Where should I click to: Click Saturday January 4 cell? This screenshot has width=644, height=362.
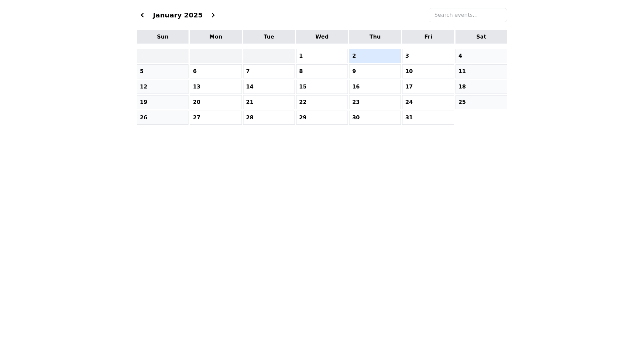pyautogui.click(x=481, y=56)
